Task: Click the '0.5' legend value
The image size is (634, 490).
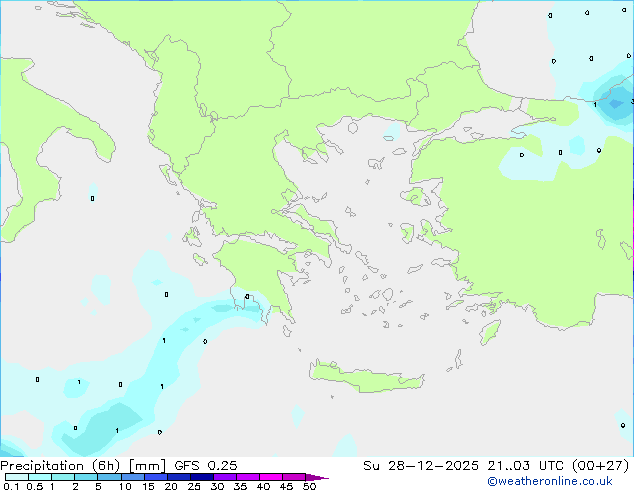Action: pos(35,486)
